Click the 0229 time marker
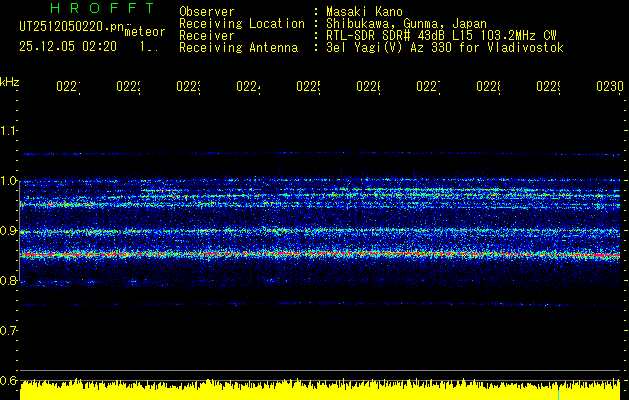Viewport: 629px width, 400px height. 549,87
